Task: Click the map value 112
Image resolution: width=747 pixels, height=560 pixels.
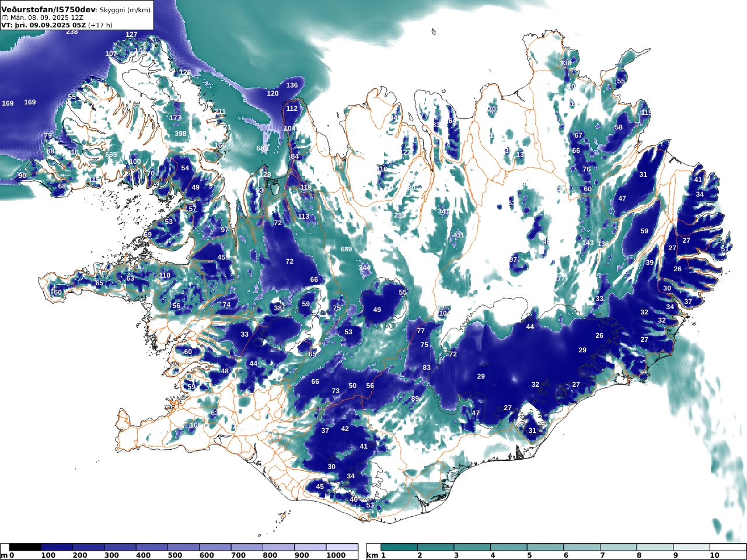Action: pyautogui.click(x=292, y=108)
